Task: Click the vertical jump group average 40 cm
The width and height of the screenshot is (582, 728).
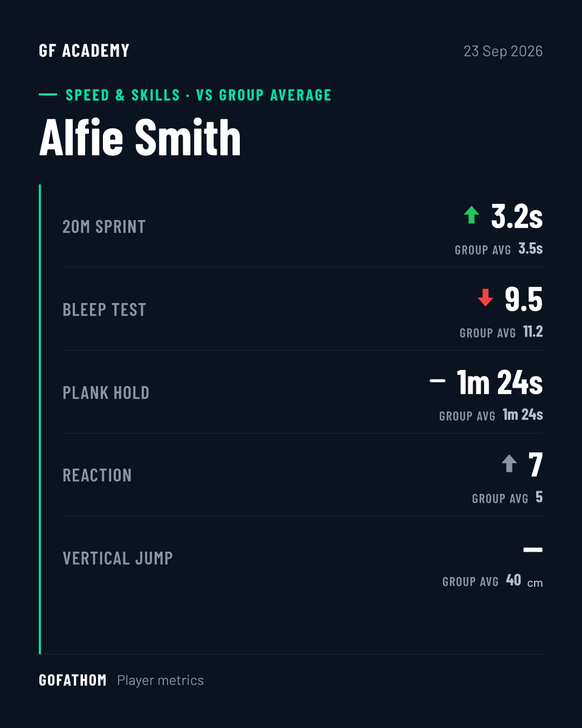Action: pos(524,581)
